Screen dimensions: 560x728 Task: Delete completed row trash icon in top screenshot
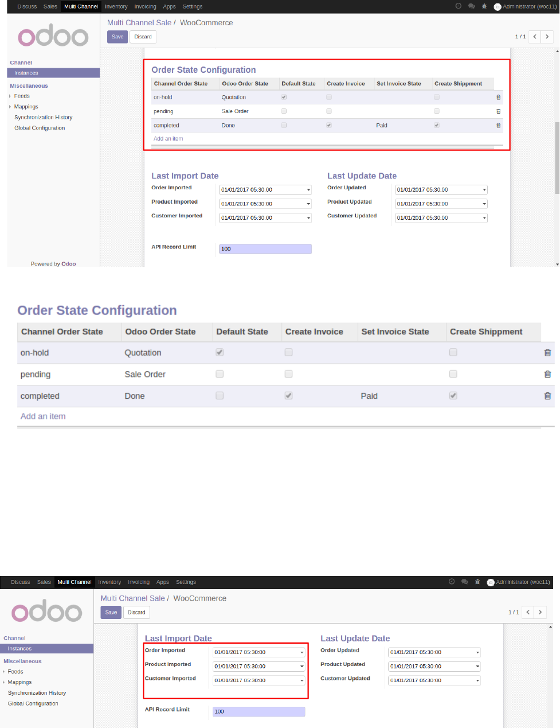click(498, 125)
